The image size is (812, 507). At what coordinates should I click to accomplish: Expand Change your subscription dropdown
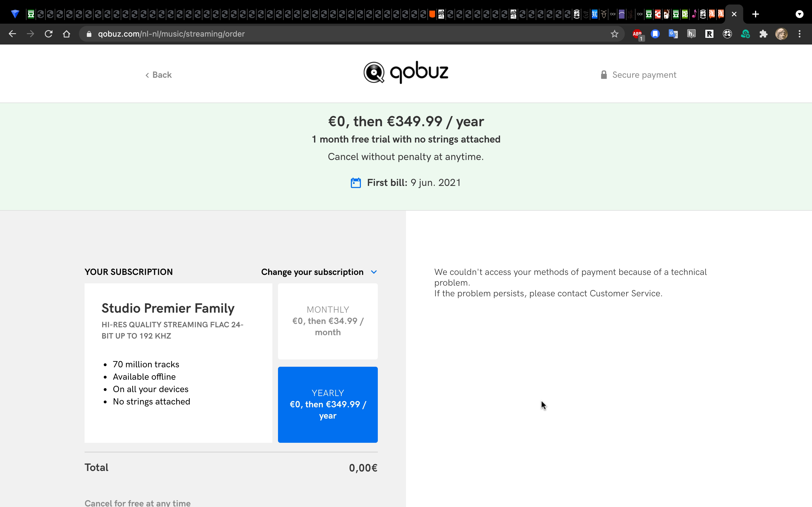click(x=319, y=272)
